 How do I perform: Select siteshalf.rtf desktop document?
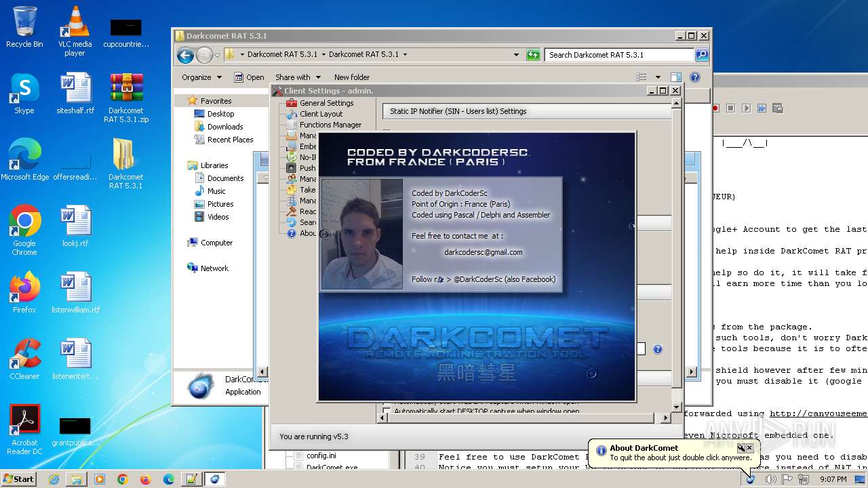pyautogui.click(x=75, y=94)
